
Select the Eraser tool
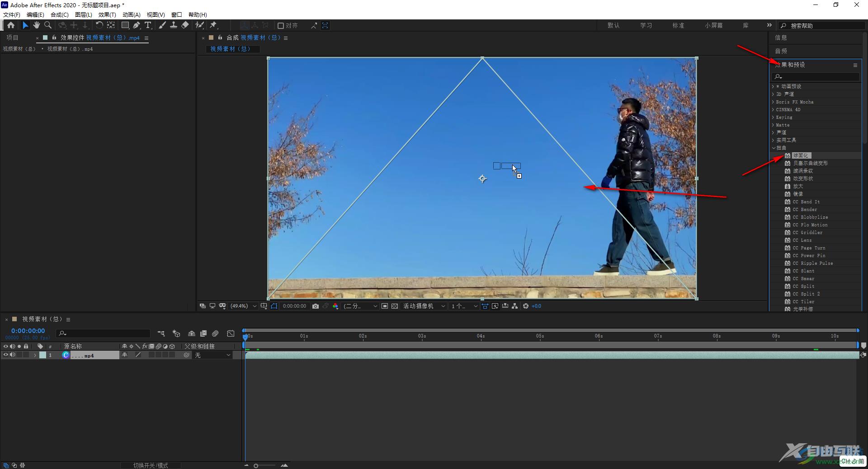tap(185, 25)
